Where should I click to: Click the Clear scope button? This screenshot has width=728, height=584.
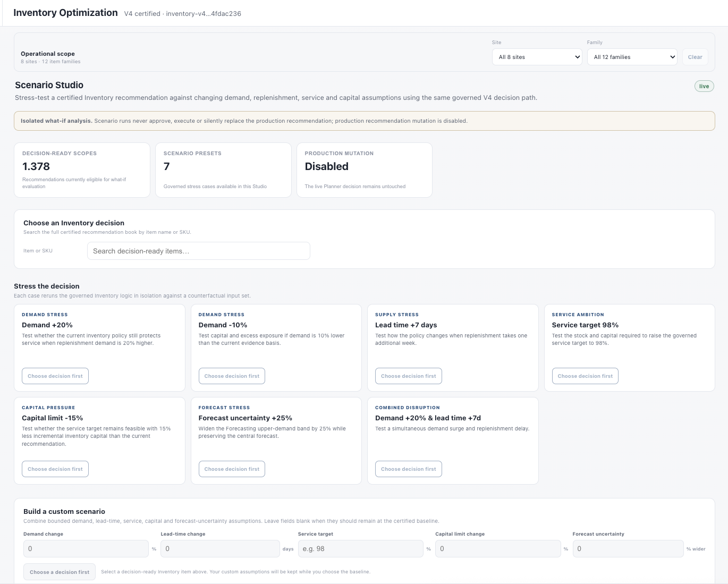coord(695,57)
